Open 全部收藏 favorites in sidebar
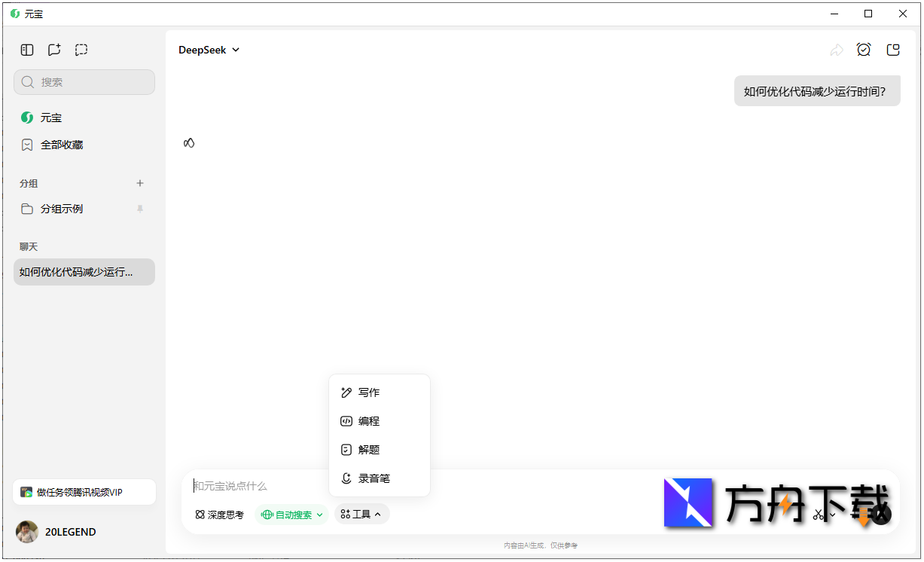 pos(61,145)
